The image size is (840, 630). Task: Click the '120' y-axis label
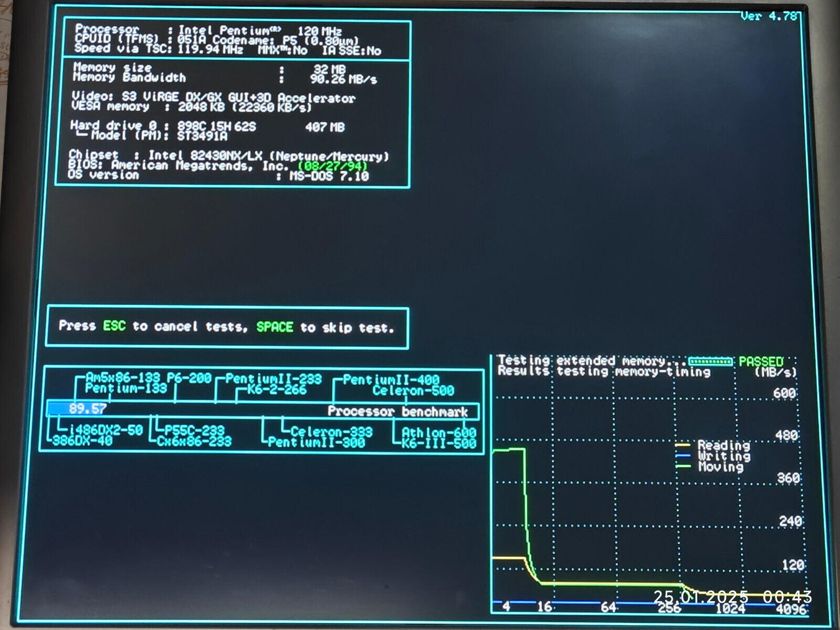coord(793,565)
